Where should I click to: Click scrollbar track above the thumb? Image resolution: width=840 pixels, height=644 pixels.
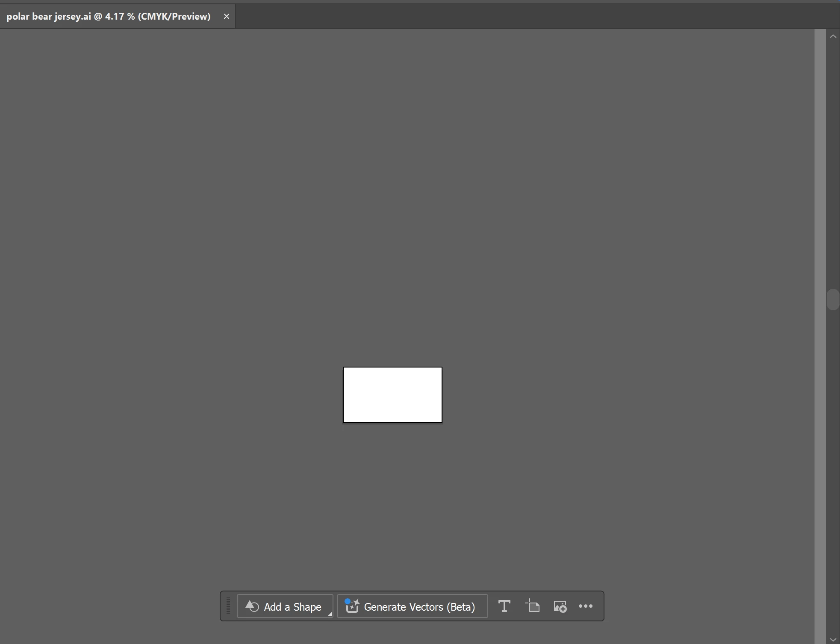click(833, 162)
